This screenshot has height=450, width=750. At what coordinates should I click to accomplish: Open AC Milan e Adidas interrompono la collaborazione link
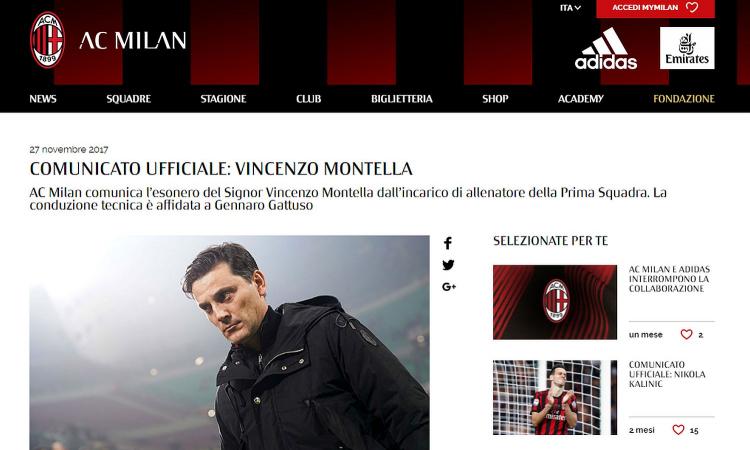(669, 279)
